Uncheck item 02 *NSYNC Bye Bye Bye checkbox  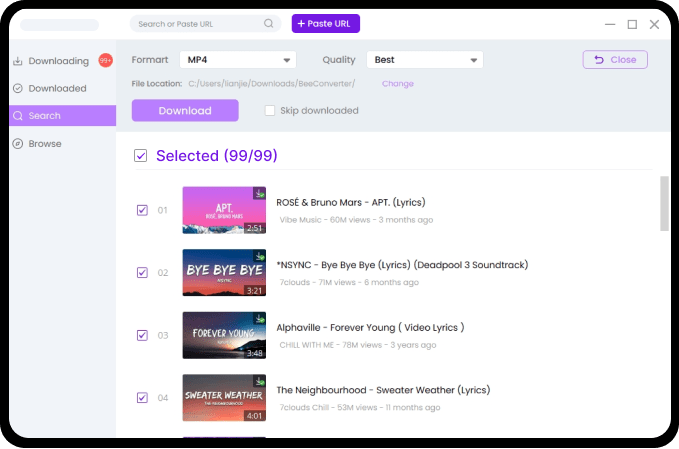pyautogui.click(x=142, y=272)
